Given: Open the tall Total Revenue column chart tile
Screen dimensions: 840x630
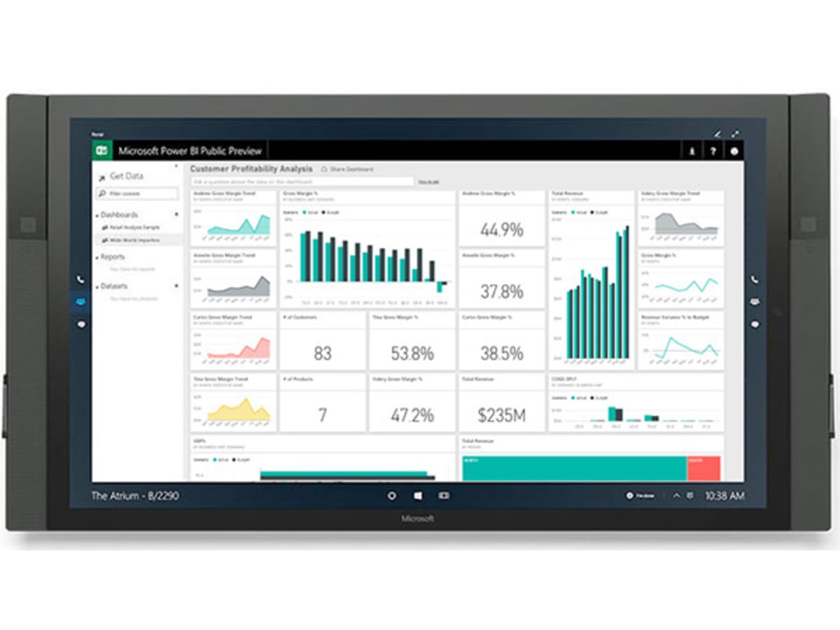Looking at the screenshot, I should coord(591,280).
